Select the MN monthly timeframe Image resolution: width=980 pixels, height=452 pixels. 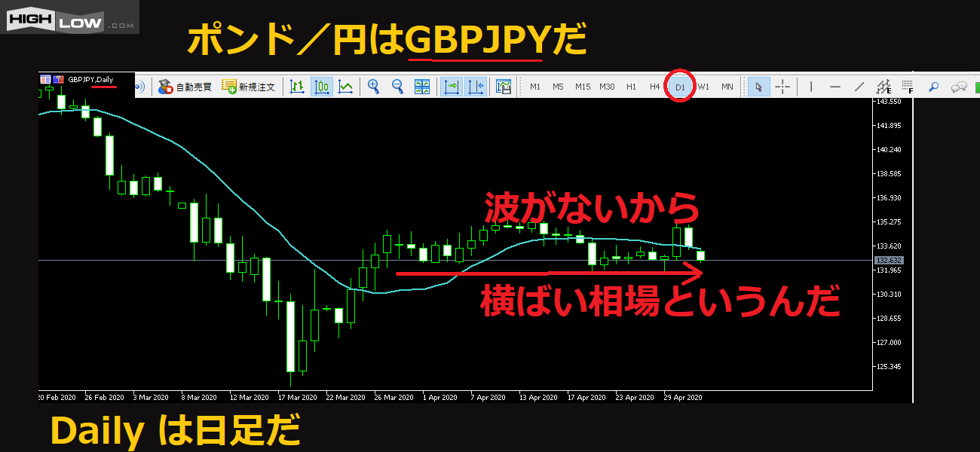(x=727, y=87)
